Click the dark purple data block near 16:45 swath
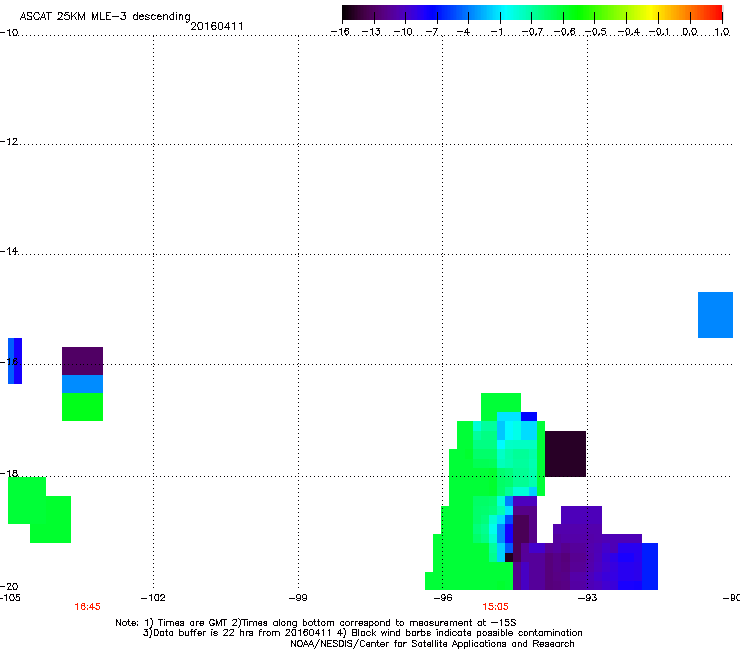740x650 pixels. 83,361
